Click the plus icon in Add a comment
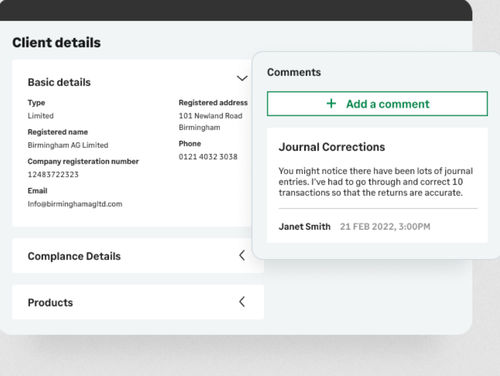 pyautogui.click(x=331, y=103)
